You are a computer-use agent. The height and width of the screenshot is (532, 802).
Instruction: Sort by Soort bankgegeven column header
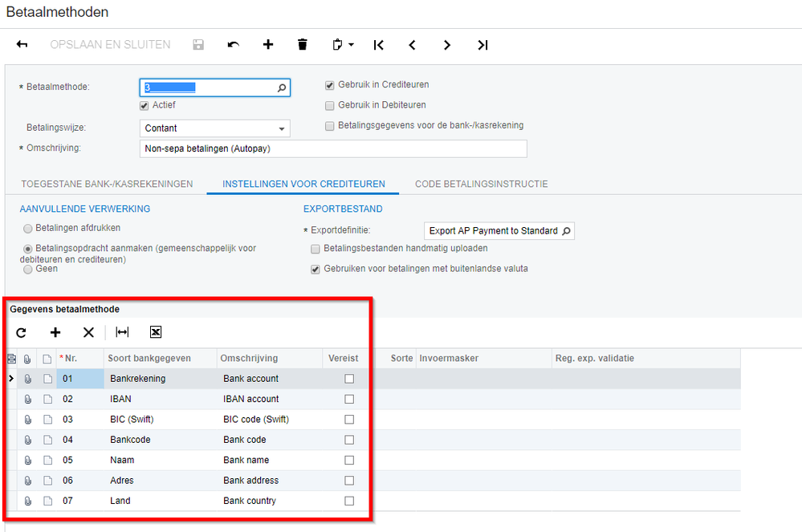click(160, 359)
